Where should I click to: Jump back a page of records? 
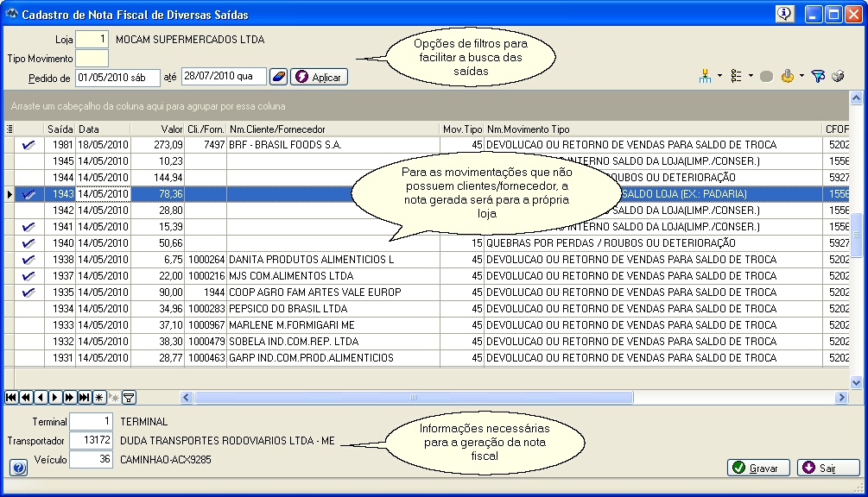(25, 398)
